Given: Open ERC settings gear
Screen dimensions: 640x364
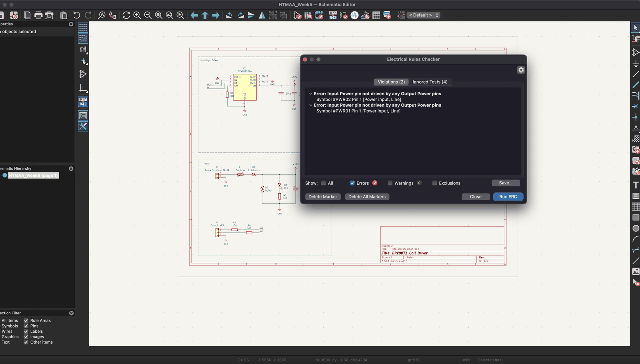Looking at the screenshot, I should coord(521,70).
